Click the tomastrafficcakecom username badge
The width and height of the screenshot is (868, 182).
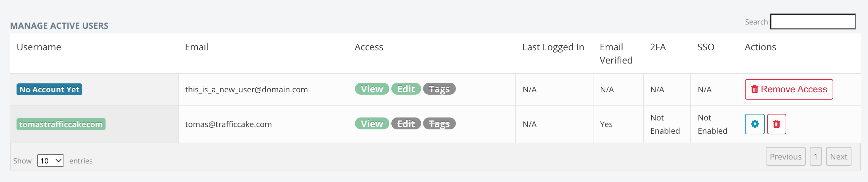61,124
